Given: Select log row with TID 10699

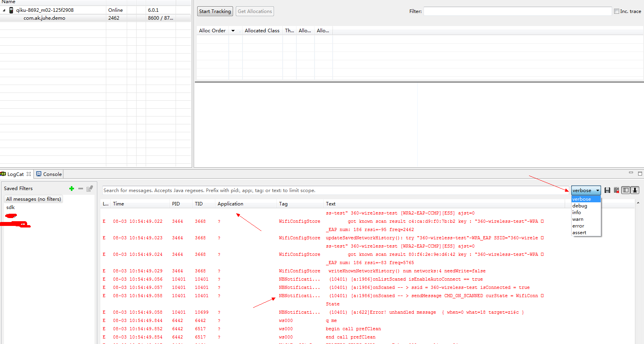Looking at the screenshot, I should coord(333,313).
